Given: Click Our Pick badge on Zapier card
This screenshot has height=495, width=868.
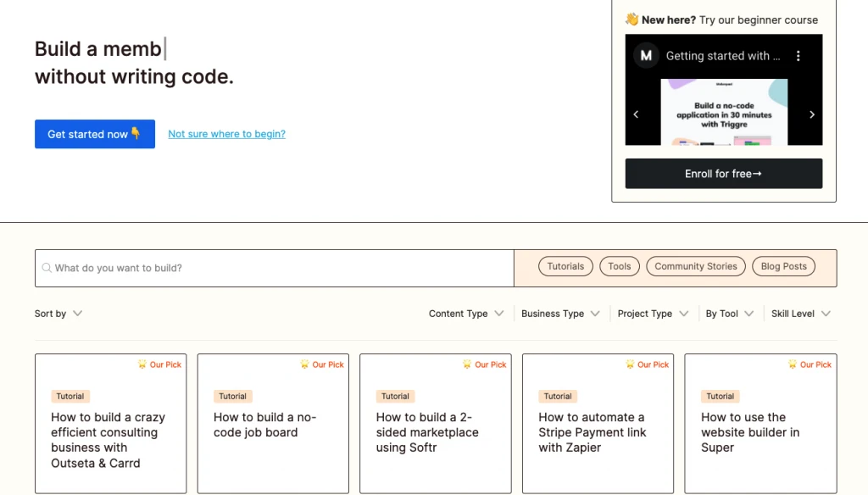Looking at the screenshot, I should click(x=647, y=364).
